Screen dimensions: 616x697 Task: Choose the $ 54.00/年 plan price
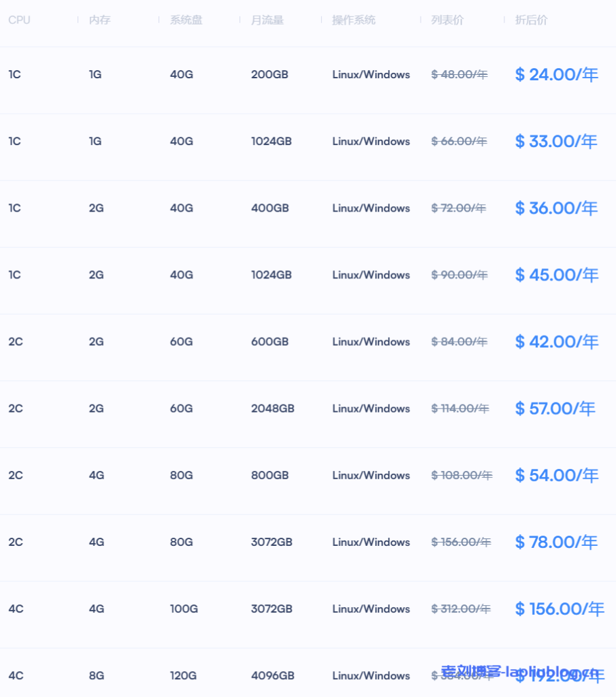556,475
